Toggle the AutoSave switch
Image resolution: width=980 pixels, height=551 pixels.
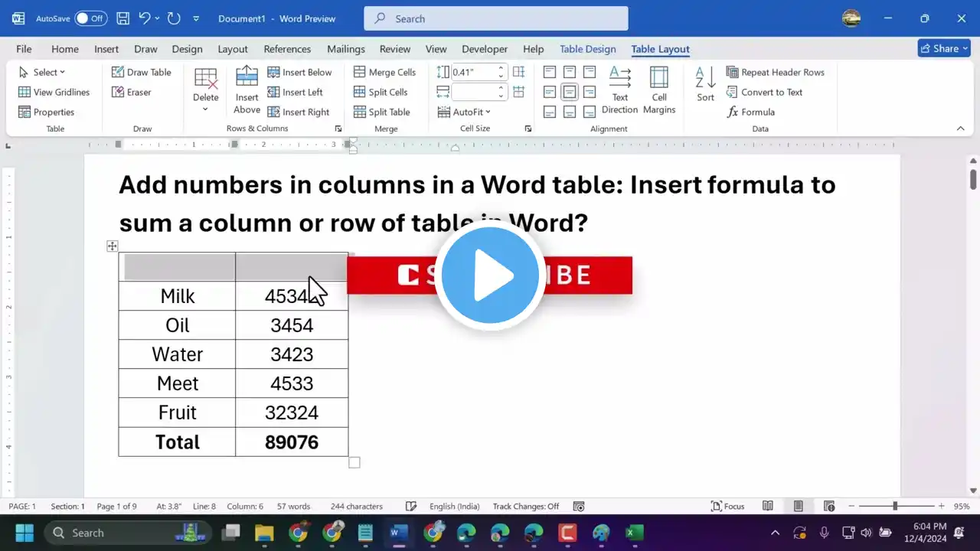coord(91,18)
